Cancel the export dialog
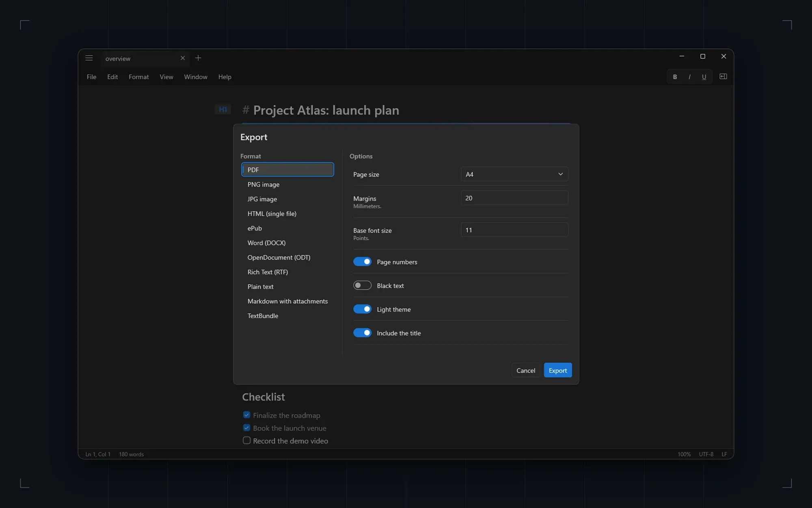 click(x=526, y=370)
